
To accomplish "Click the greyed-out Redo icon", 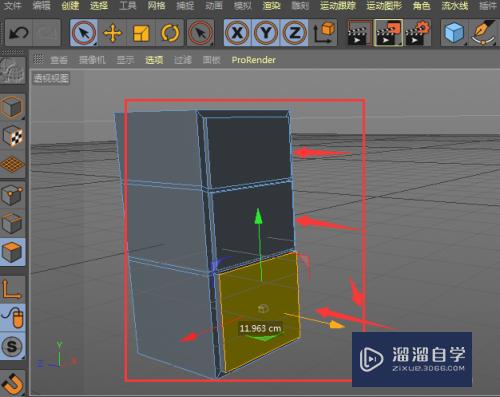I will 47,33.
